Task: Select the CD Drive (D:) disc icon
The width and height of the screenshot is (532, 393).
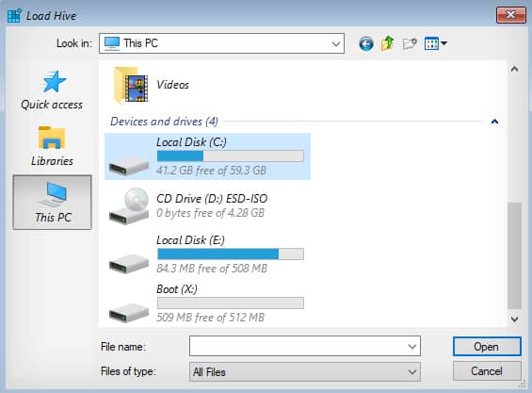Action: 129,205
